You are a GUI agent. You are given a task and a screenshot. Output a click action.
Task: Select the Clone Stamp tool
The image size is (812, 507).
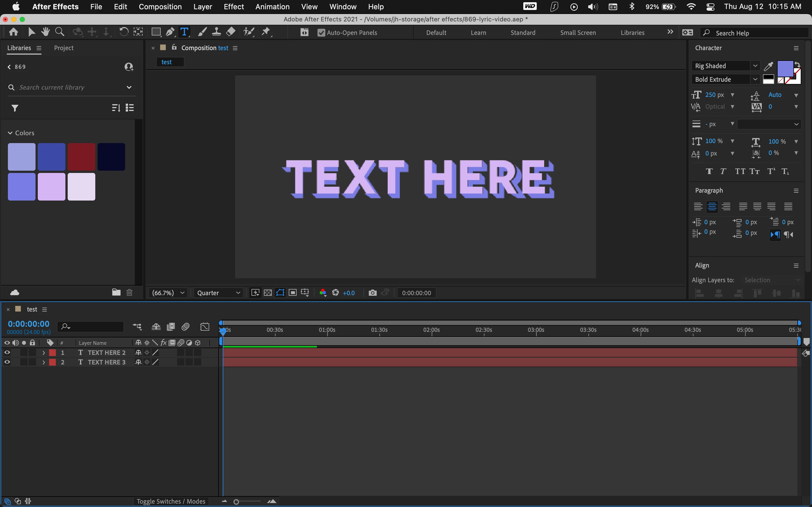pos(217,32)
